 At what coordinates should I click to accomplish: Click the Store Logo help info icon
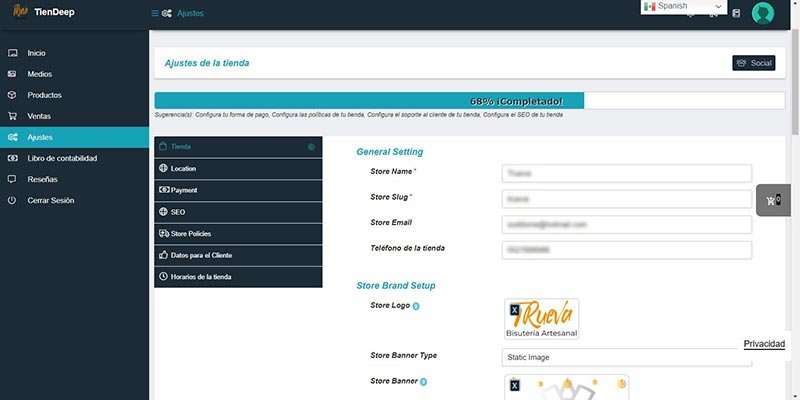pos(416,306)
